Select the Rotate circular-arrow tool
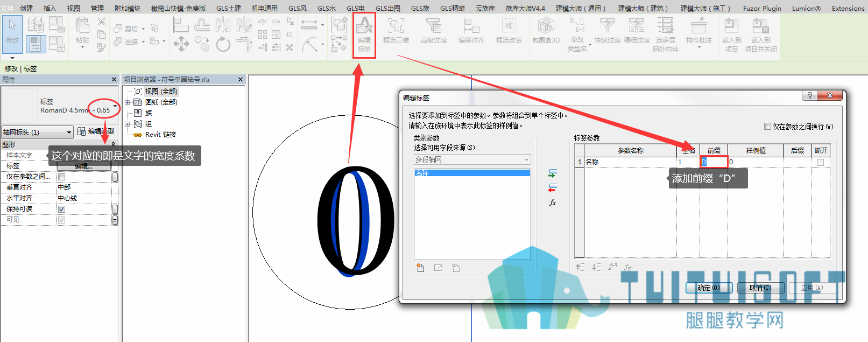Viewport: 868px width, 342px height. pos(223,44)
